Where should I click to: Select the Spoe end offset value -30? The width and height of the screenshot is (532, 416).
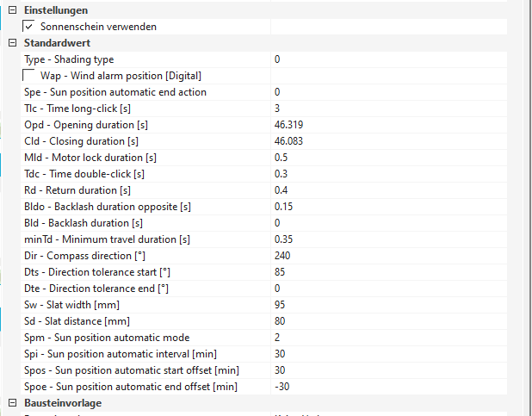pos(281,387)
